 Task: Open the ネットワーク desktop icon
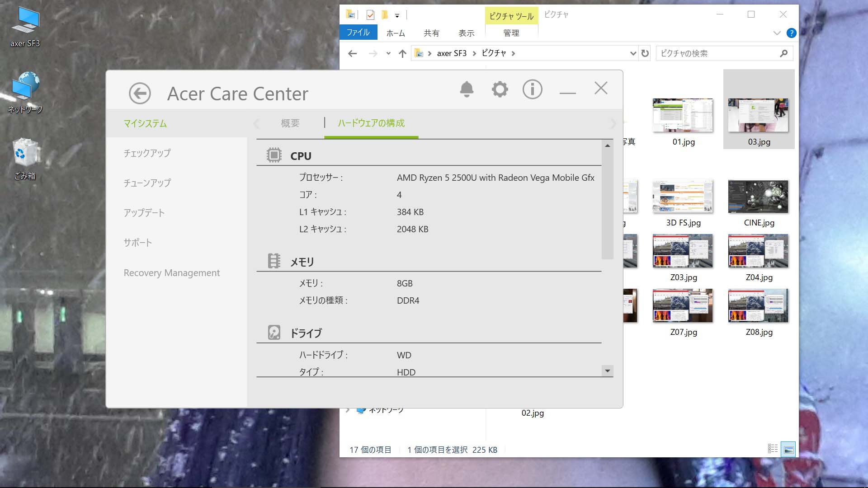[x=25, y=93]
